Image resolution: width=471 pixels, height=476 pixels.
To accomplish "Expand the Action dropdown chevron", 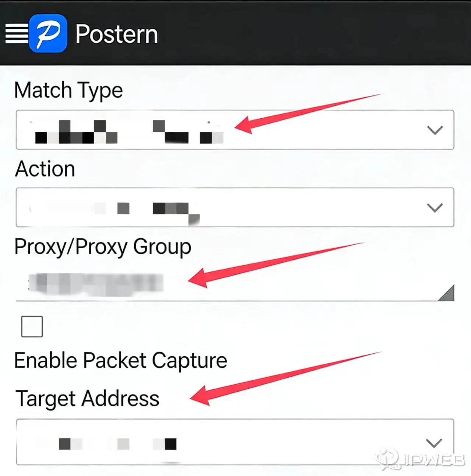I will tap(435, 208).
